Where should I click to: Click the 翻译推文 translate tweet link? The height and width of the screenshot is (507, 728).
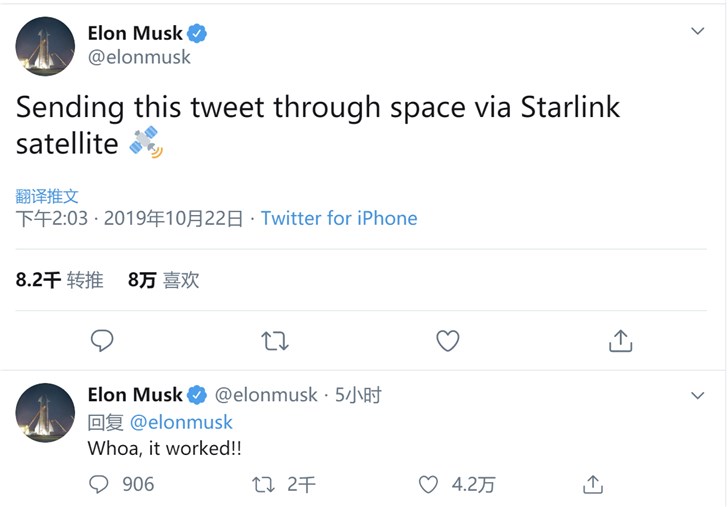[x=47, y=196]
